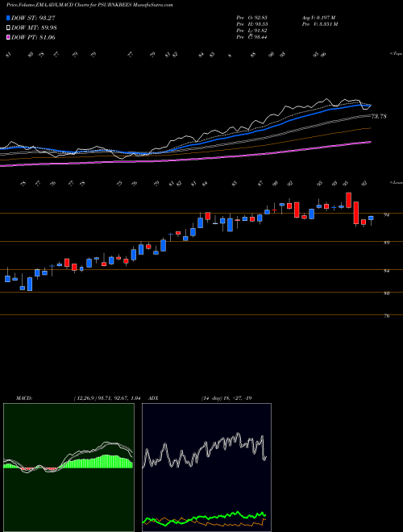Click the white DOW MT legend swatch
The image size is (403, 532).
pos(9,27)
